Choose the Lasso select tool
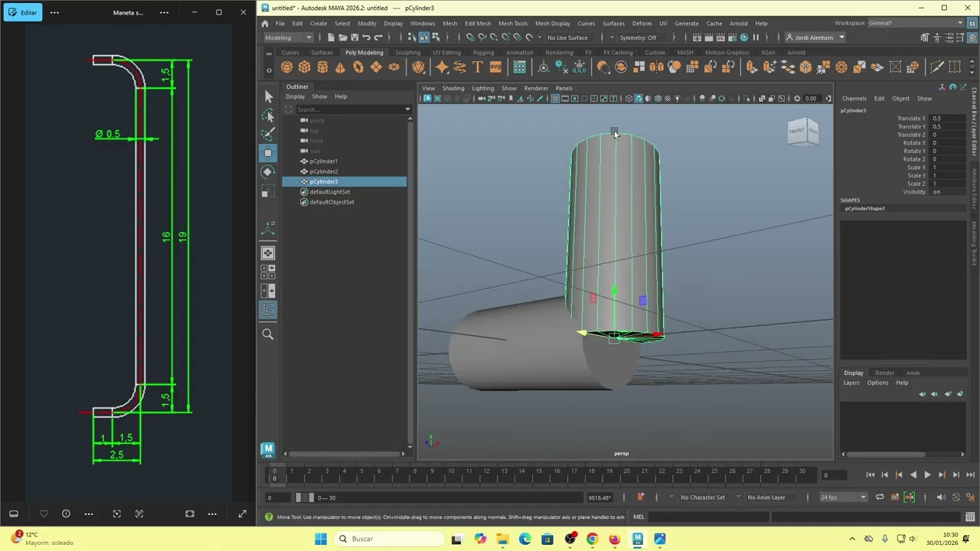Image resolution: width=980 pixels, height=551 pixels. click(268, 116)
